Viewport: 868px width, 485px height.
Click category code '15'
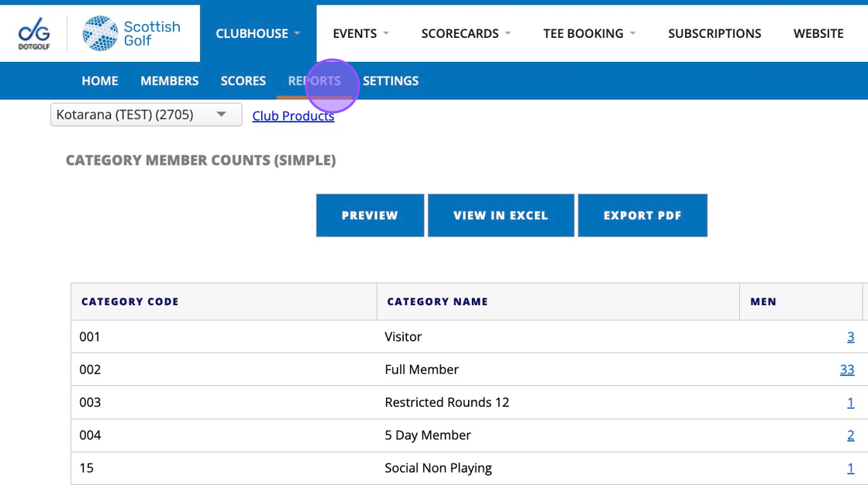point(86,468)
